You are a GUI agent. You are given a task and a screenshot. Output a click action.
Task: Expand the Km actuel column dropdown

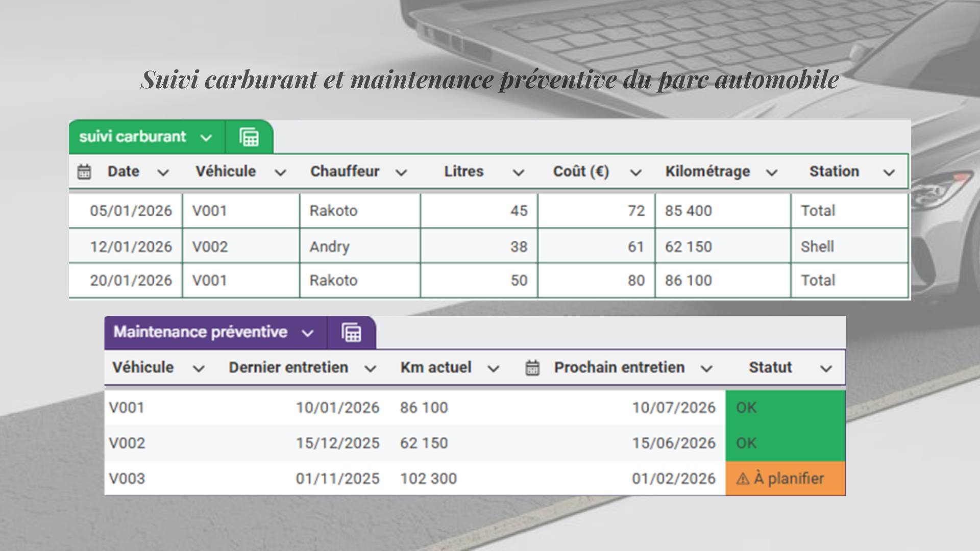coord(493,369)
